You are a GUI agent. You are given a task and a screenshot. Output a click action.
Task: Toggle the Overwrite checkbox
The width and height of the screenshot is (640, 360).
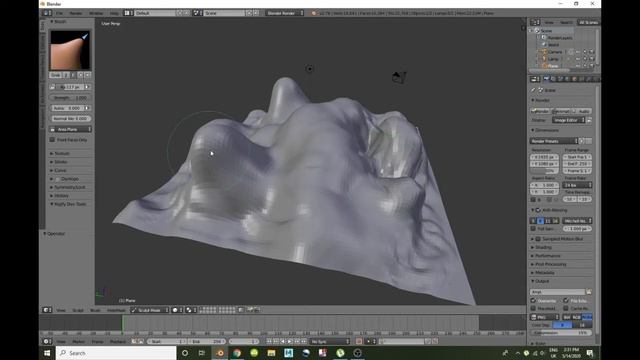coord(533,301)
